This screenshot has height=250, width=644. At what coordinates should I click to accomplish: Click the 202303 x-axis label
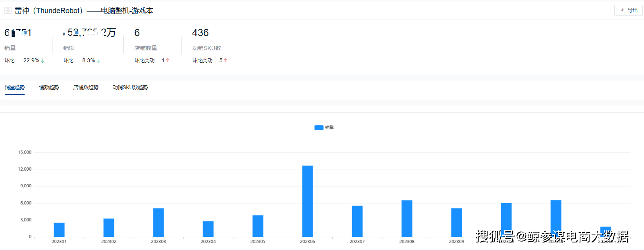tap(158, 242)
